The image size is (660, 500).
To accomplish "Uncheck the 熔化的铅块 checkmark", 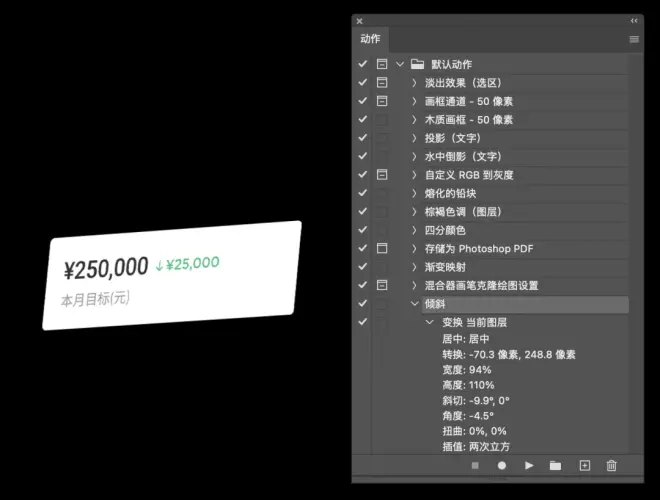I will coord(362,193).
